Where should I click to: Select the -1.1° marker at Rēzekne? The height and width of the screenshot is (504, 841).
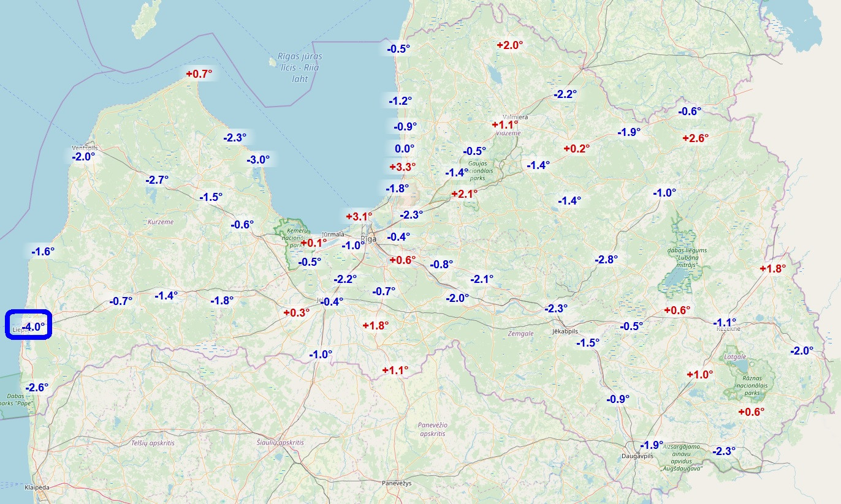pos(725,322)
